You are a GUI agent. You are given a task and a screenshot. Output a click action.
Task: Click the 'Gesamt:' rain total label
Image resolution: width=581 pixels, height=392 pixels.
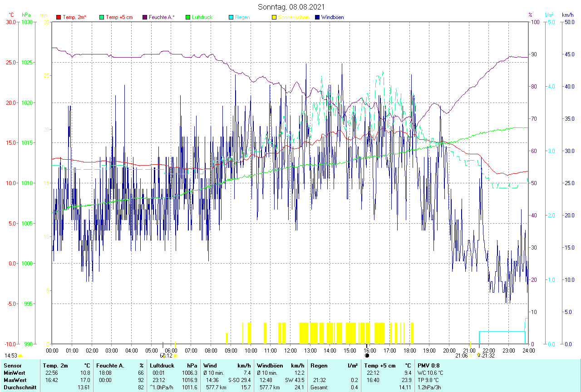tap(320, 388)
